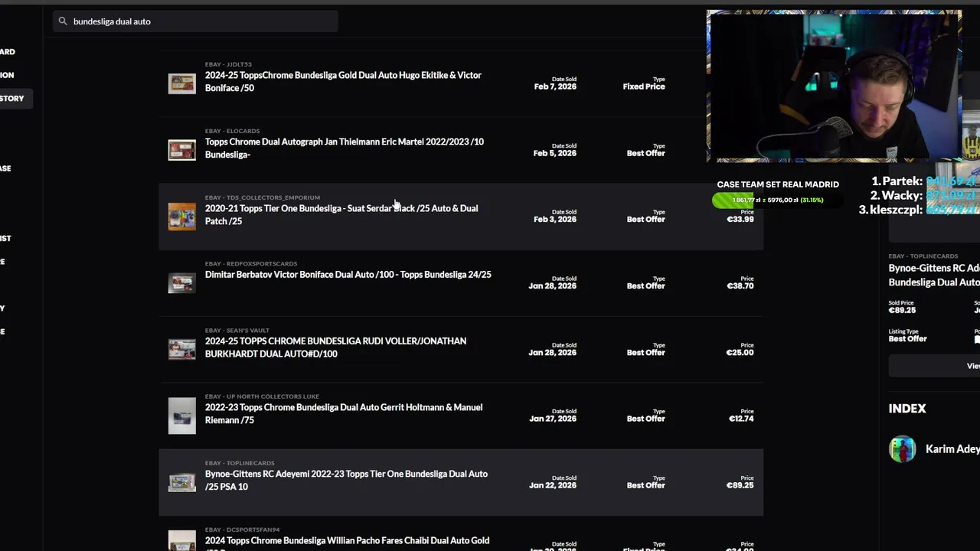Screen dimensions: 980x551
Task: Click the €38.70 price value
Action: [x=740, y=286]
